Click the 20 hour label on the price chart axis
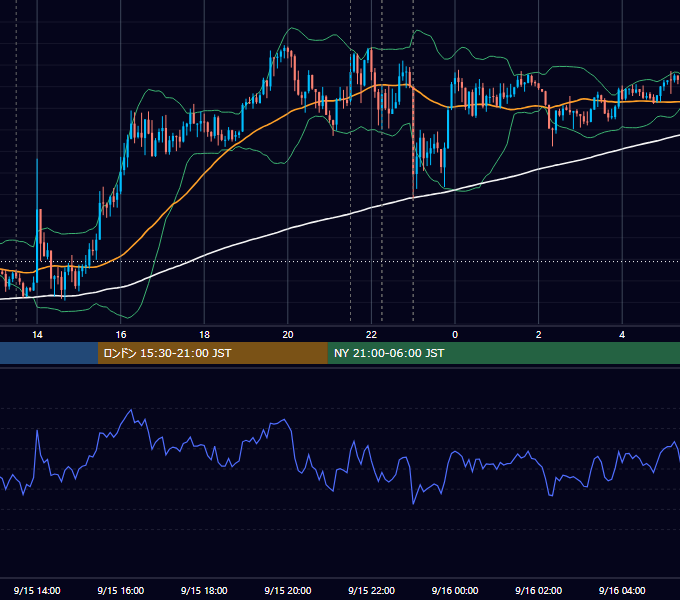Viewport: 680px width, 600px height. pos(288,335)
